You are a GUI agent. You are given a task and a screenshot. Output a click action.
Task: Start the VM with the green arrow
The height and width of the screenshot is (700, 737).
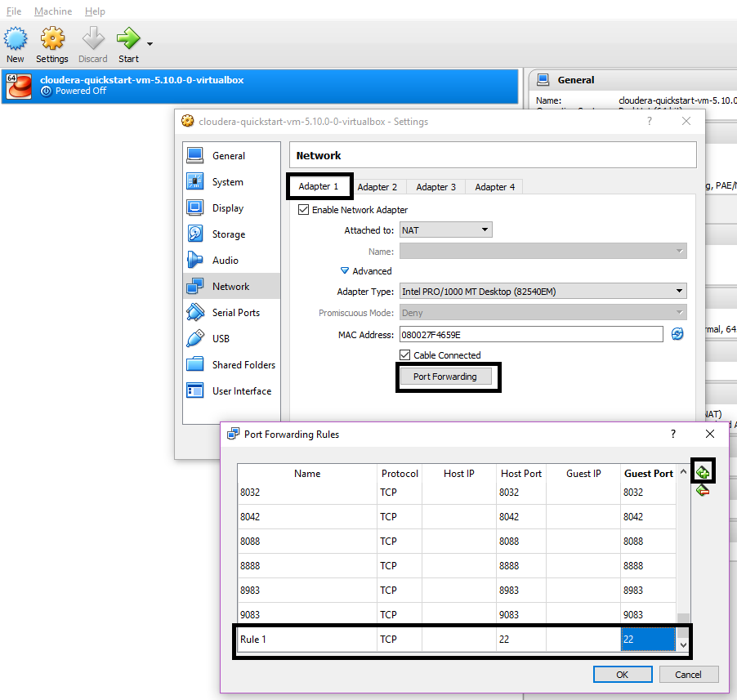(x=127, y=39)
